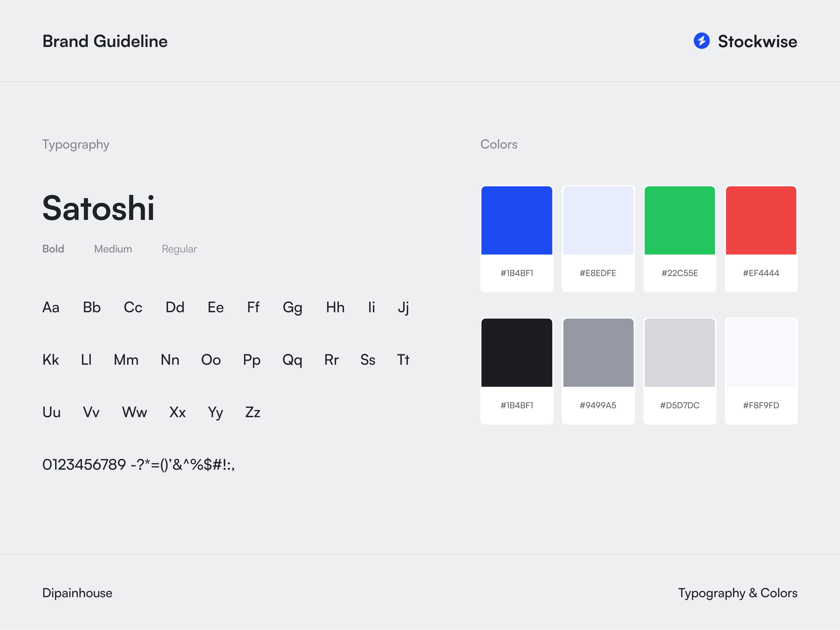Click the #22C55E hex code label

click(679, 273)
